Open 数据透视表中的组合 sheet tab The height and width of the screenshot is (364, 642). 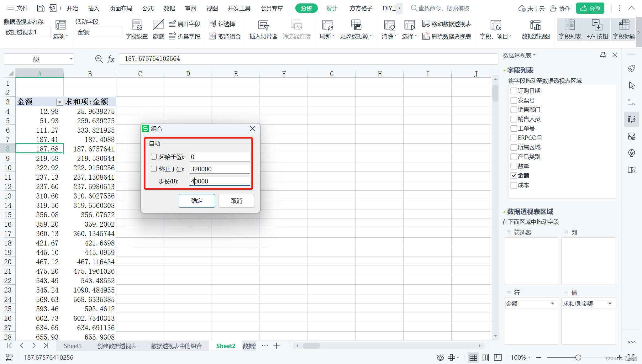[x=176, y=346]
